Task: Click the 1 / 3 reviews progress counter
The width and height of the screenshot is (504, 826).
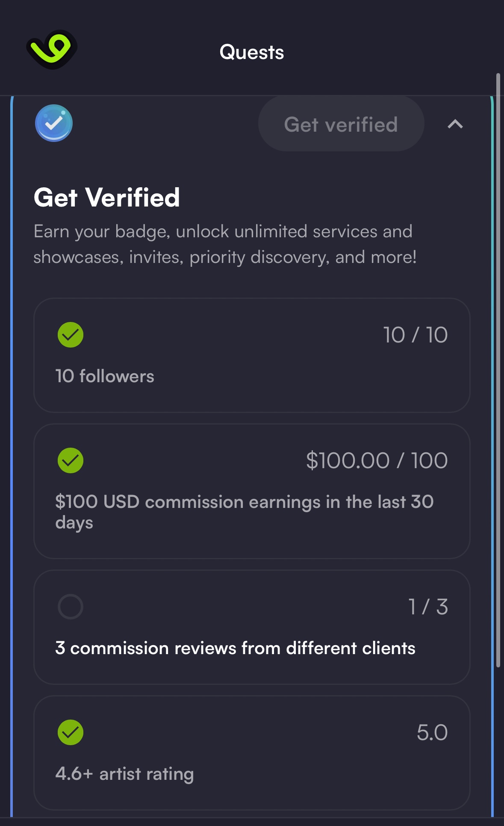Action: tap(428, 607)
